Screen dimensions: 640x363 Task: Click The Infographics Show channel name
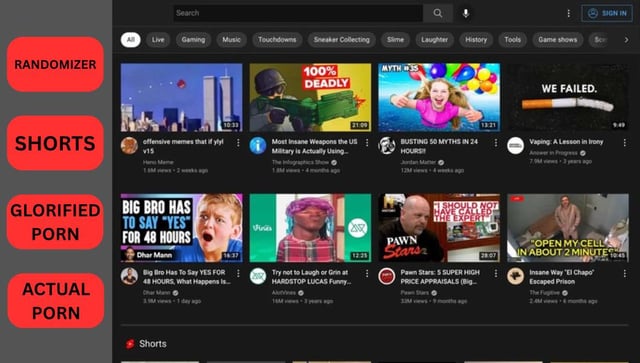click(300, 162)
